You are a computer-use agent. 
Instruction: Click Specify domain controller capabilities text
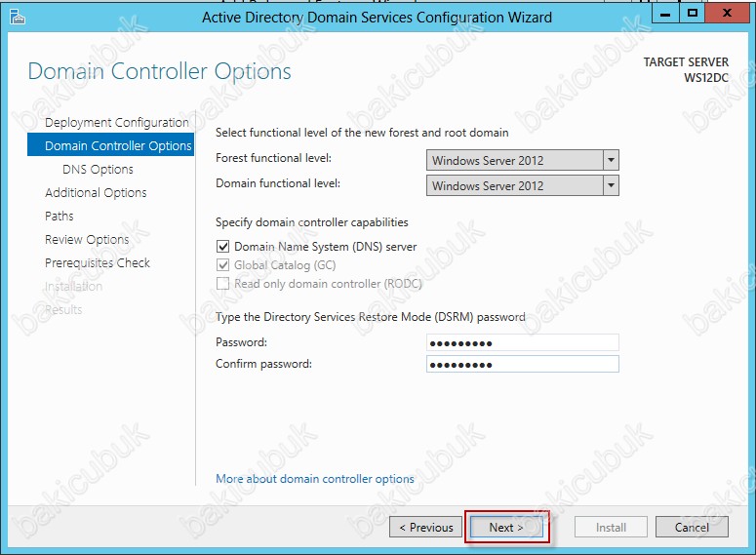[312, 222]
